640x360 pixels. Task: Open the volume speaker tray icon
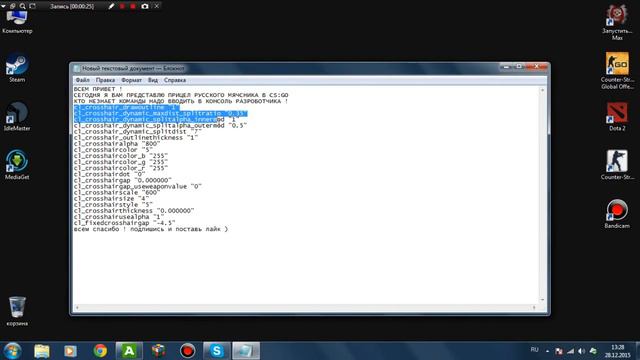pos(582,351)
